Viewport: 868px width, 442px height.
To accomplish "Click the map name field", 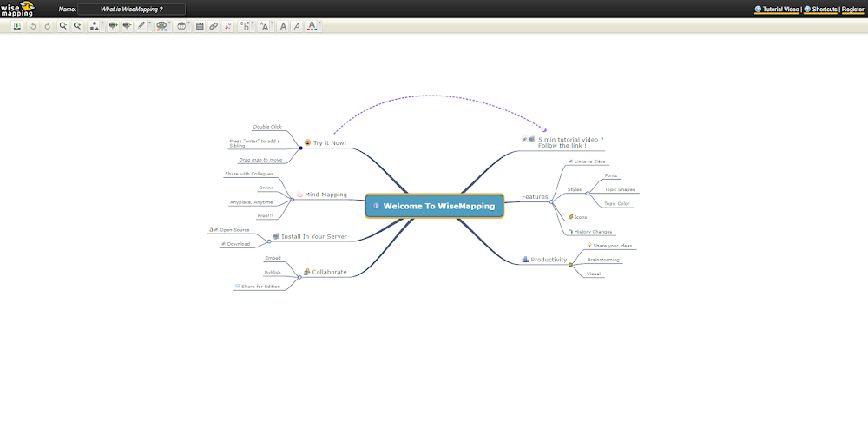I will point(132,10).
